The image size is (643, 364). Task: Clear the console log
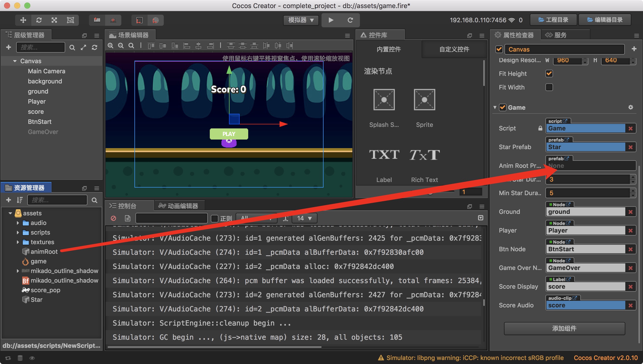[113, 218]
